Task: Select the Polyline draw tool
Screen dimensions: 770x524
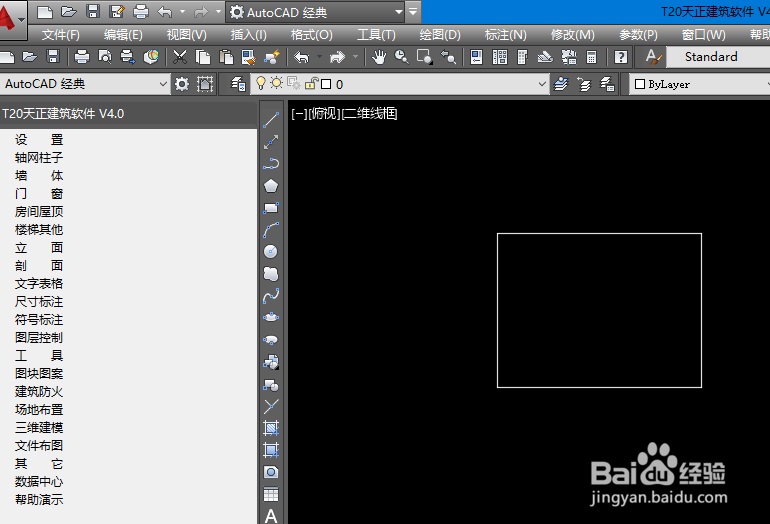Action: click(271, 164)
